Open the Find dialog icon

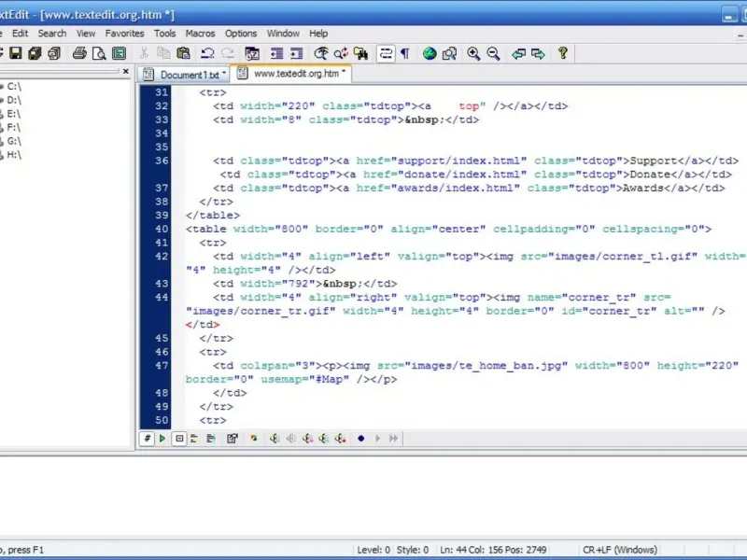(x=321, y=53)
